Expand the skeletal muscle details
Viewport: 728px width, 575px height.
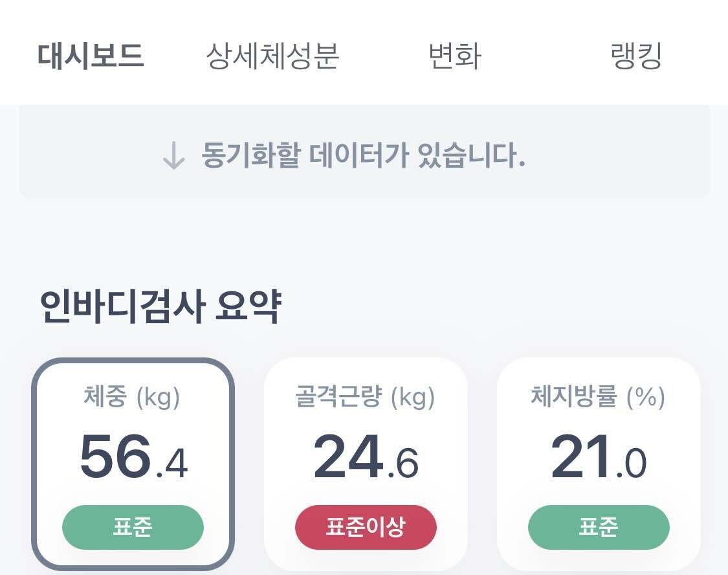[x=367, y=460]
